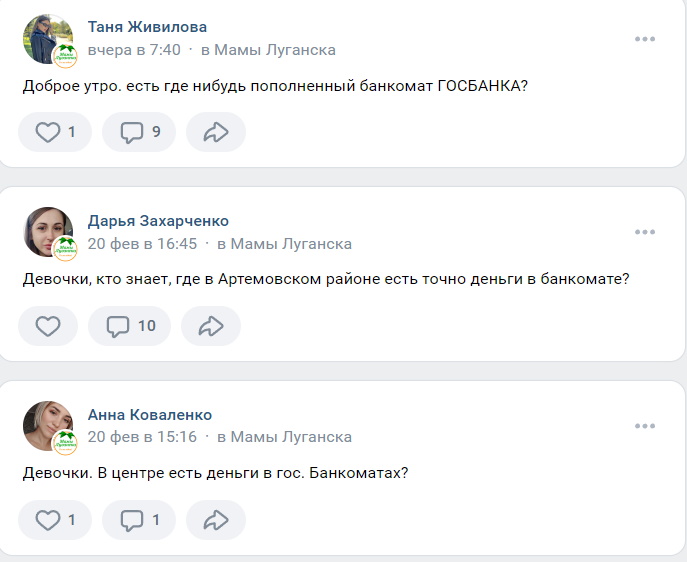
Task: Open Анна Коваленко's profile name link
Action: [150, 415]
